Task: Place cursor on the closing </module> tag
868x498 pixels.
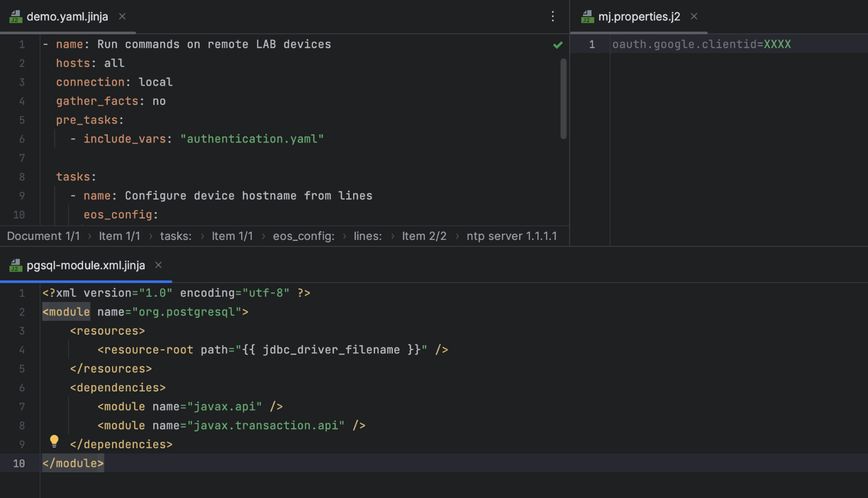Action: (73, 464)
